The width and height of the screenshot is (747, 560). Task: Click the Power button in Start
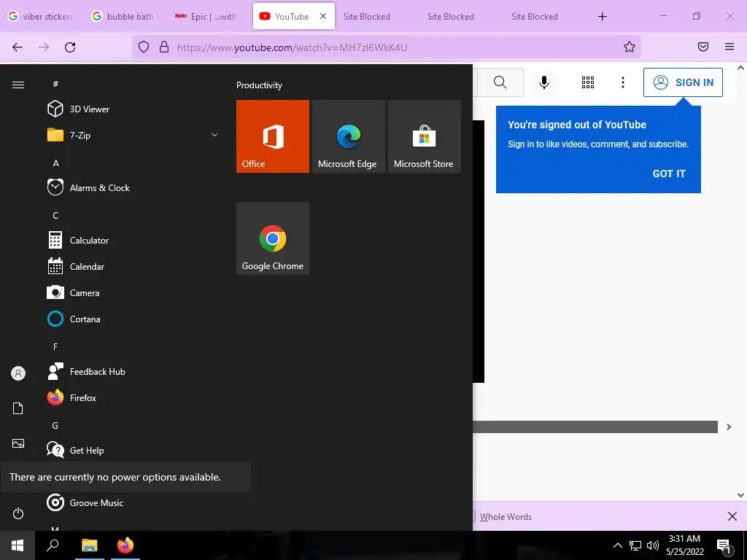pos(18,513)
